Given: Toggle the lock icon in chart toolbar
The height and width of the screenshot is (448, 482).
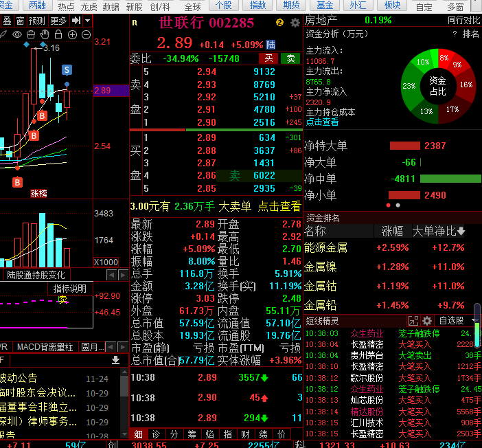Looking at the screenshot, I should (x=58, y=34).
